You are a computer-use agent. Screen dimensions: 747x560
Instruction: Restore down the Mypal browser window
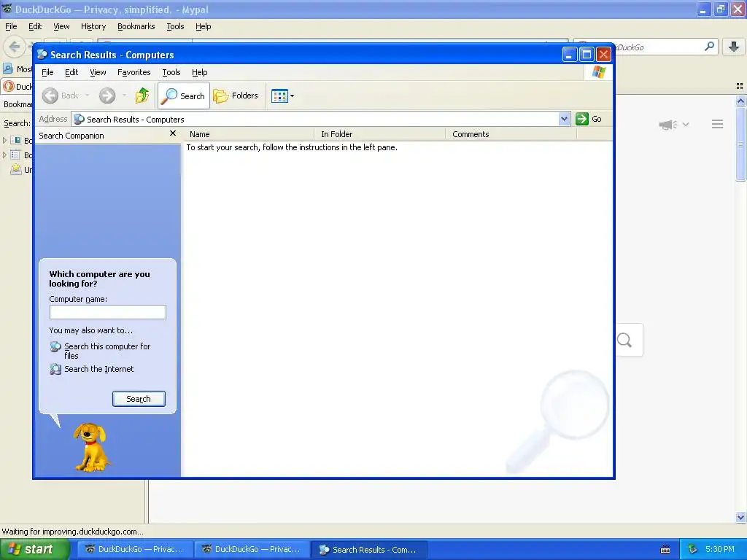pyautogui.click(x=721, y=9)
